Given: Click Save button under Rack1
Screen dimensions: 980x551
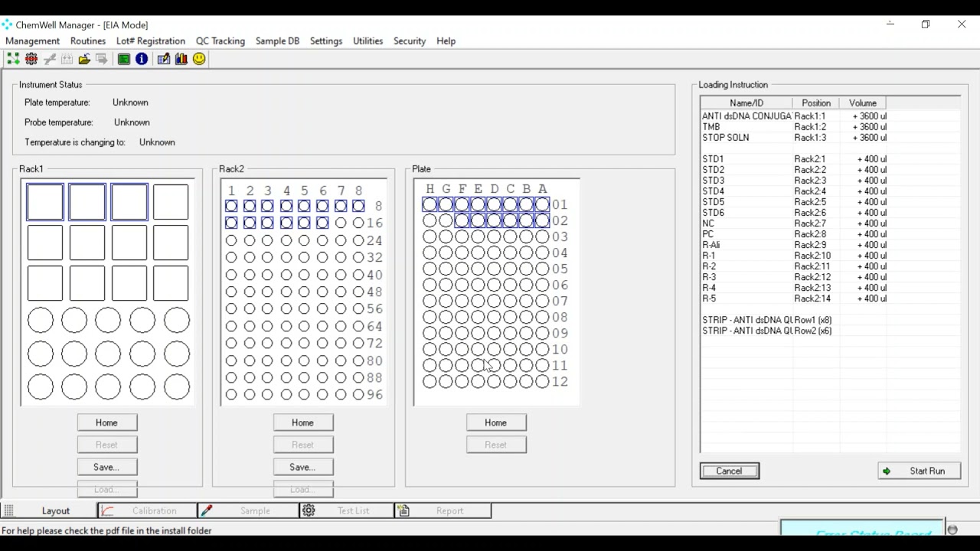Looking at the screenshot, I should click(106, 467).
